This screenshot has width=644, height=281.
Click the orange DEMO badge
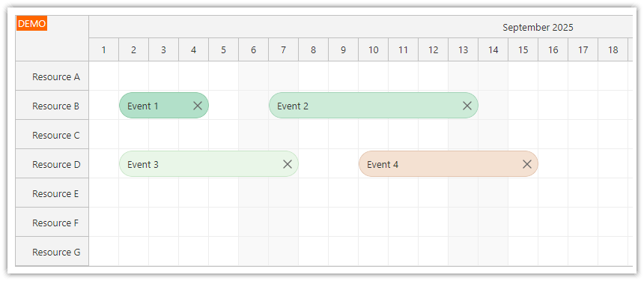point(32,23)
